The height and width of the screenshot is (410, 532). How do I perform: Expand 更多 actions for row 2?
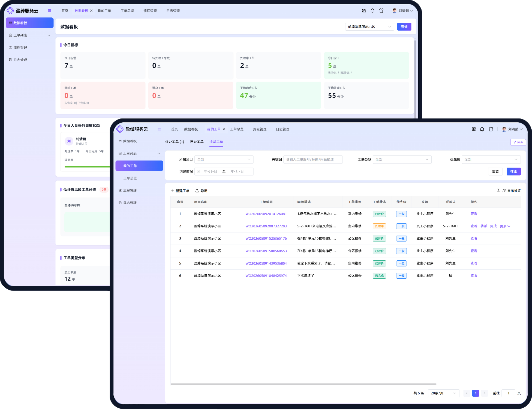click(x=505, y=226)
